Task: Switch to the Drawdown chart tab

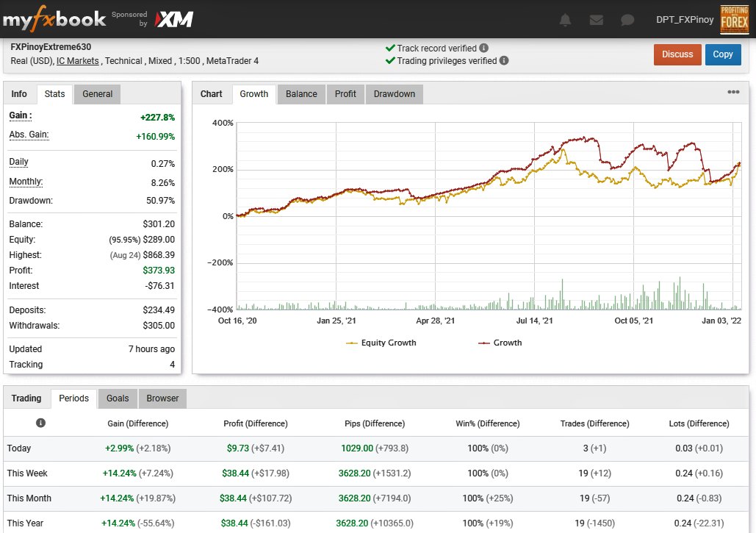Action: [x=395, y=94]
